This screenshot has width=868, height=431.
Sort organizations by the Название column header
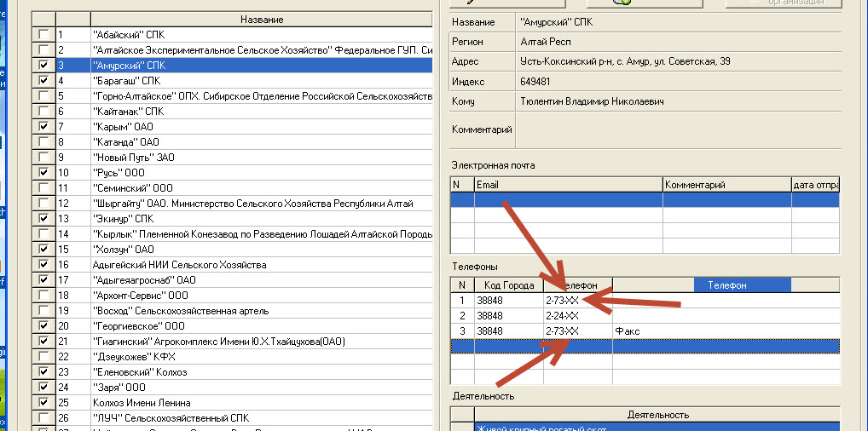pyautogui.click(x=261, y=20)
